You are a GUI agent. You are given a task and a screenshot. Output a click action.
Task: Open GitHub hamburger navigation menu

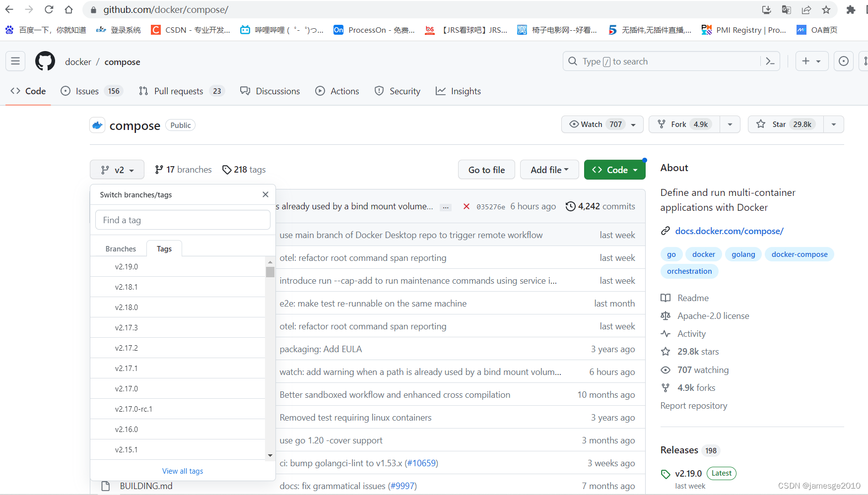coord(15,61)
